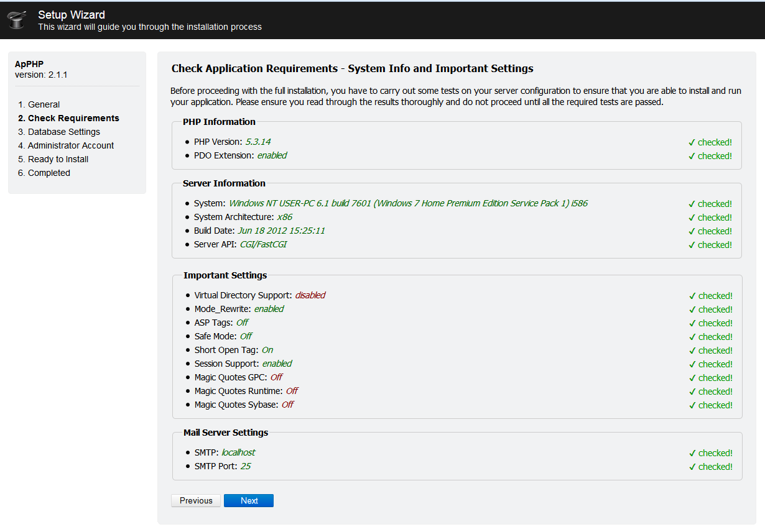Image resolution: width=765 pixels, height=532 pixels.
Task: Select the Check Requirements step
Action: pyautogui.click(x=73, y=118)
